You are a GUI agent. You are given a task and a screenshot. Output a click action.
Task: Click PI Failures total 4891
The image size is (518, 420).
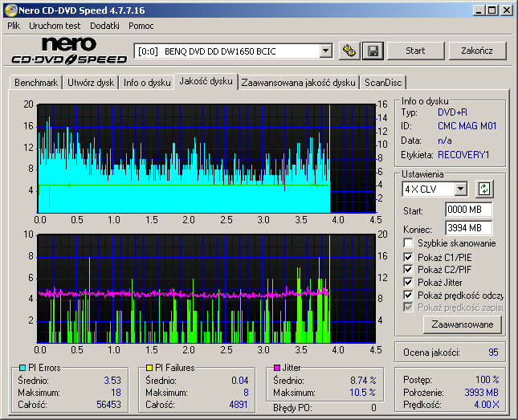(x=239, y=405)
